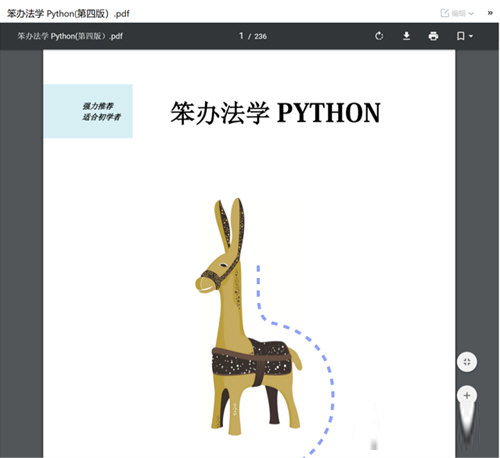Rotate the PDF page clockwise
500x458 pixels.
coord(379,36)
